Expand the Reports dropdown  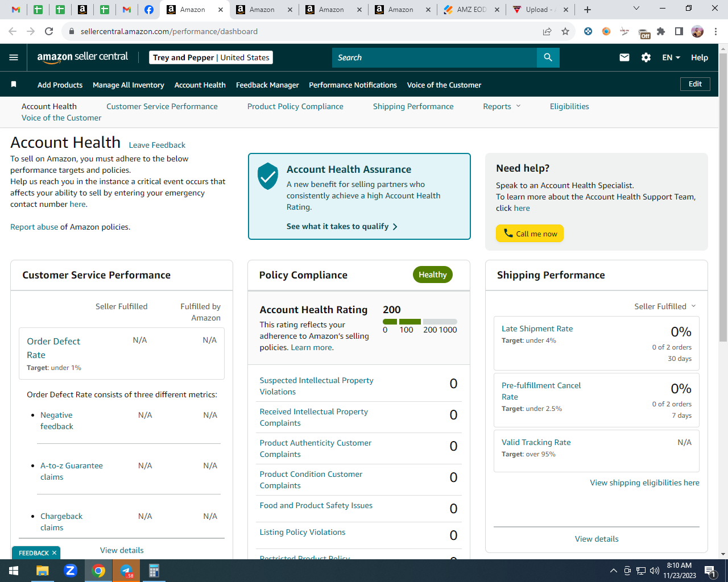click(502, 106)
